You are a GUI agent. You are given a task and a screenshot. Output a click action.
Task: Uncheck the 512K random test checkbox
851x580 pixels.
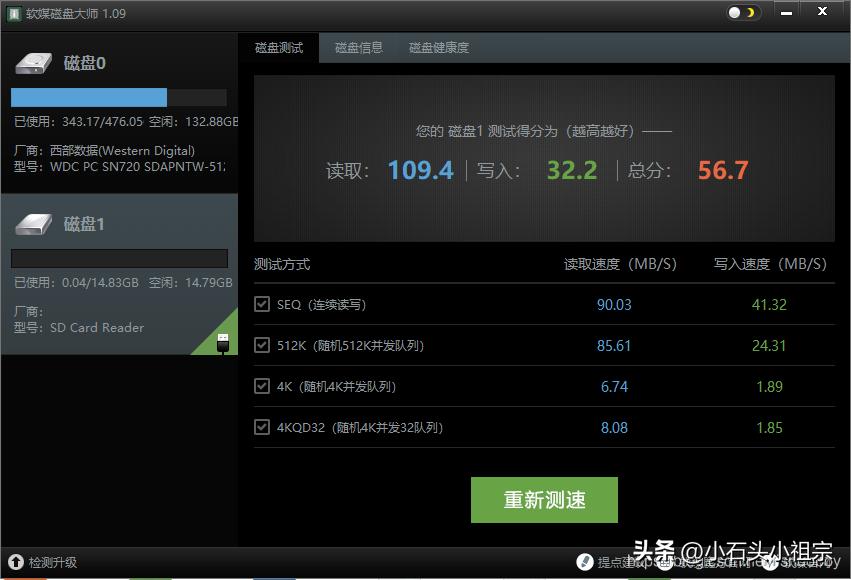[x=262, y=345]
